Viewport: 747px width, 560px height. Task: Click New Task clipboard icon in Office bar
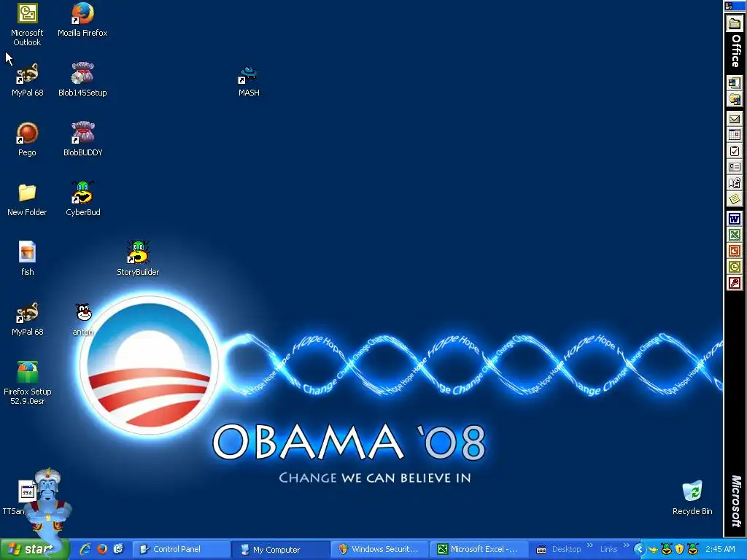pyautogui.click(x=734, y=151)
